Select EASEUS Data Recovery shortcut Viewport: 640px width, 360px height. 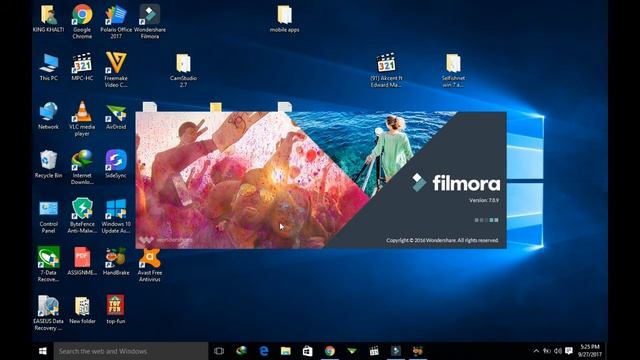48,313
